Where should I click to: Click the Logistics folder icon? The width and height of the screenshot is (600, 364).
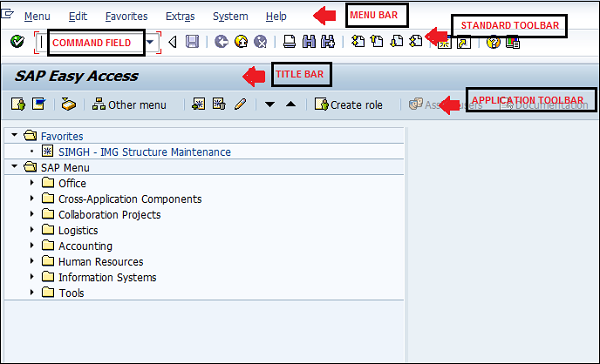click(x=48, y=229)
